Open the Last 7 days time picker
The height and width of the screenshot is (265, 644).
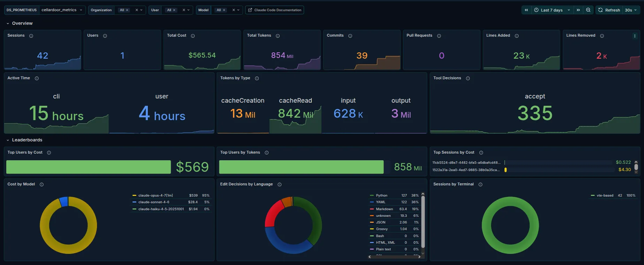tap(552, 10)
